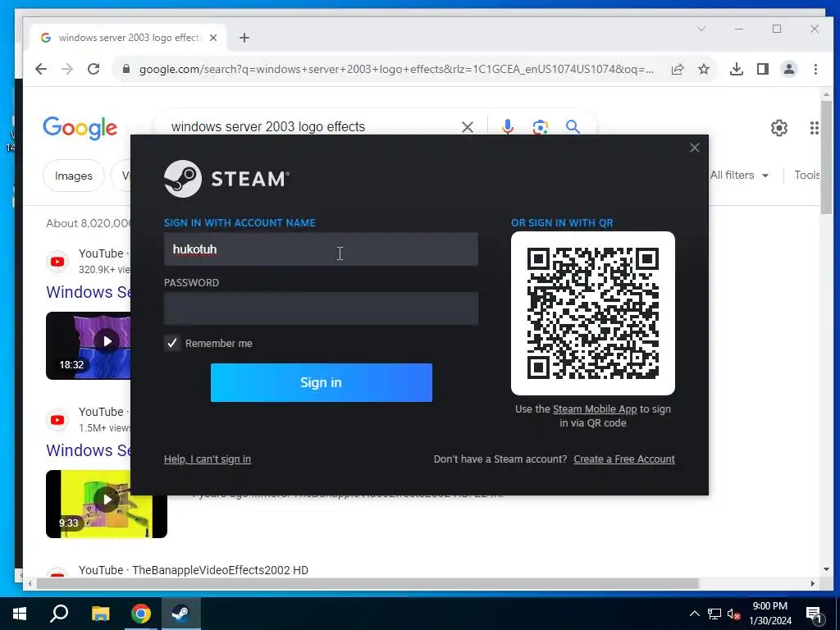This screenshot has width=840, height=630.
Task: Select the windows server 2003 logo effects tab
Action: point(129,38)
